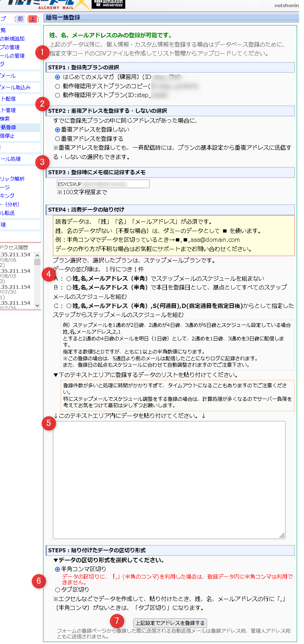Open the ールの管理 sidebar link

12,56
